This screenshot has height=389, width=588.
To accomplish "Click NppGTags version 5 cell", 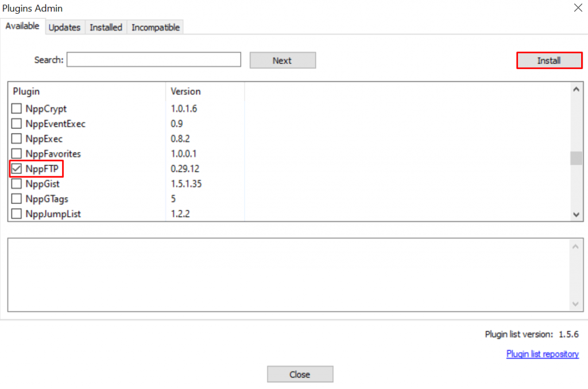I will (173, 199).
